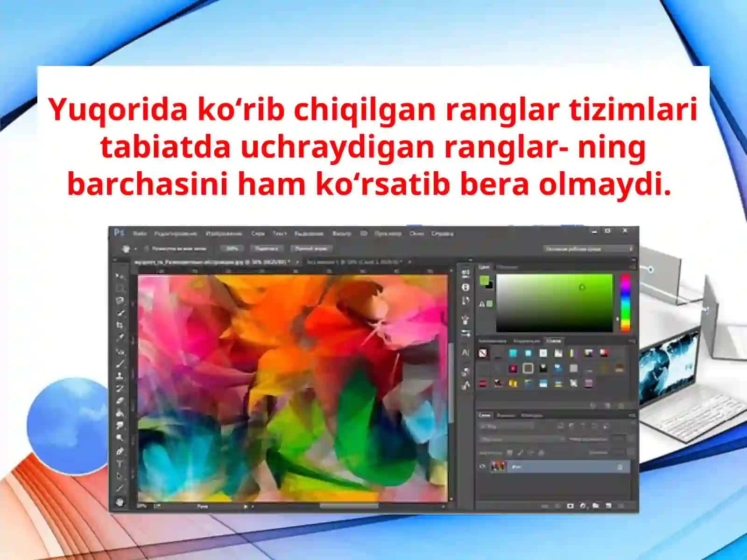Select the Dodge tool
This screenshot has width=747, height=560.
tap(120, 438)
